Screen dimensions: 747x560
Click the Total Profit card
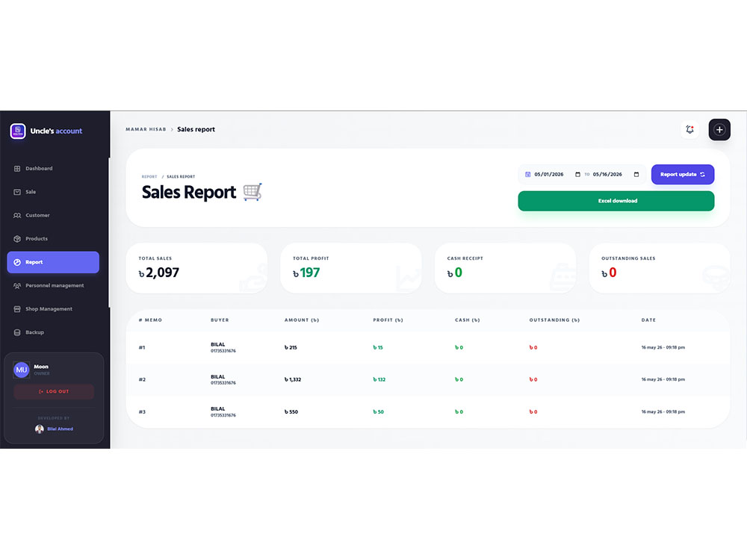(x=350, y=268)
